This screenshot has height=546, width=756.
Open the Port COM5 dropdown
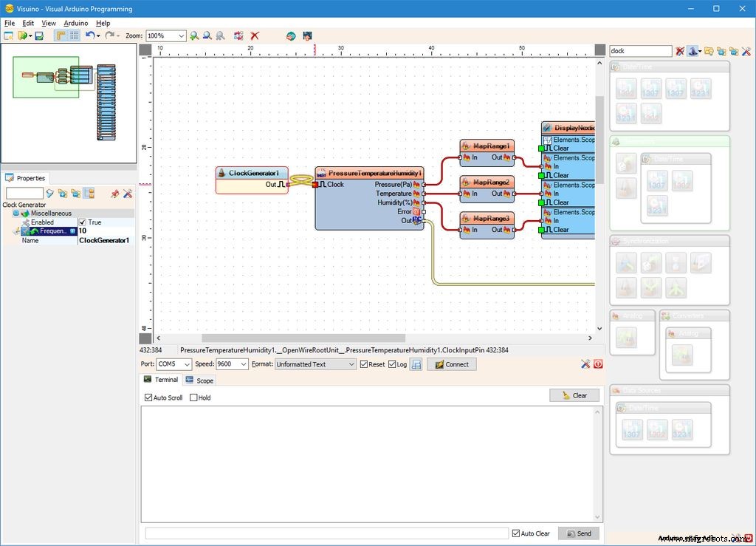click(x=187, y=364)
